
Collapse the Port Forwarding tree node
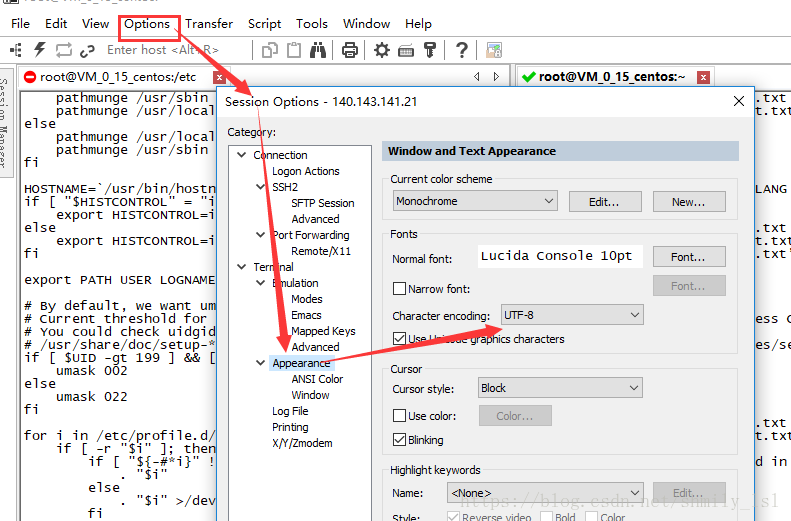click(260, 235)
